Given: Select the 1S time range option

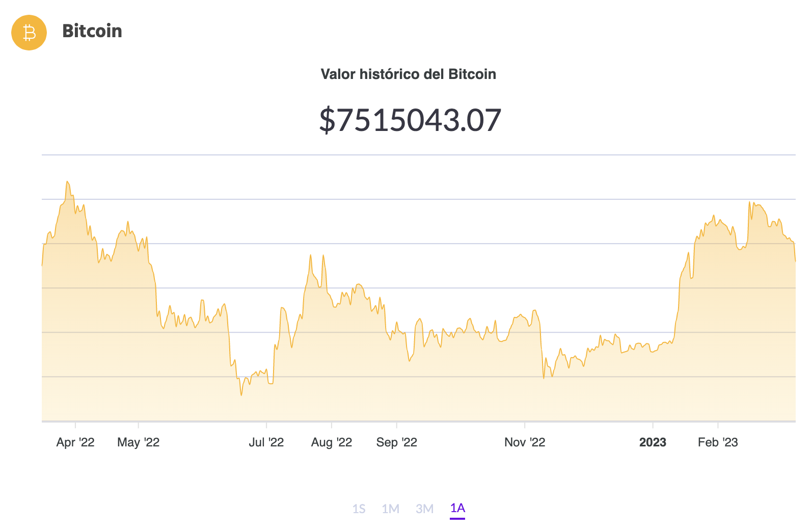Looking at the screenshot, I should point(360,509).
